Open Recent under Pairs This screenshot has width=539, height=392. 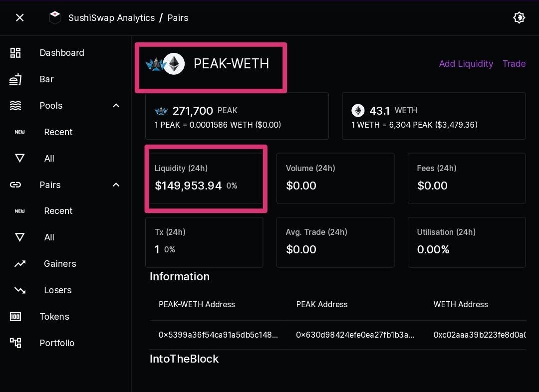pyautogui.click(x=58, y=211)
